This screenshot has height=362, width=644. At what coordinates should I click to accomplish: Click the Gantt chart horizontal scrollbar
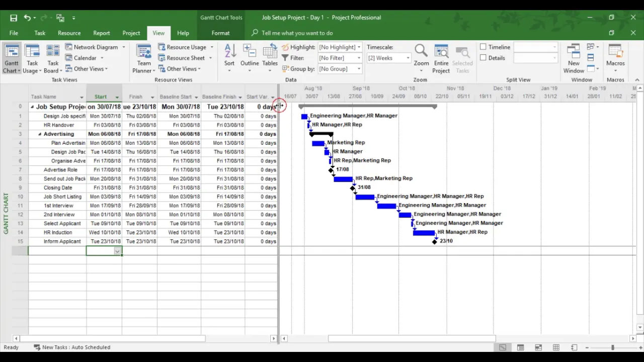click(412, 338)
